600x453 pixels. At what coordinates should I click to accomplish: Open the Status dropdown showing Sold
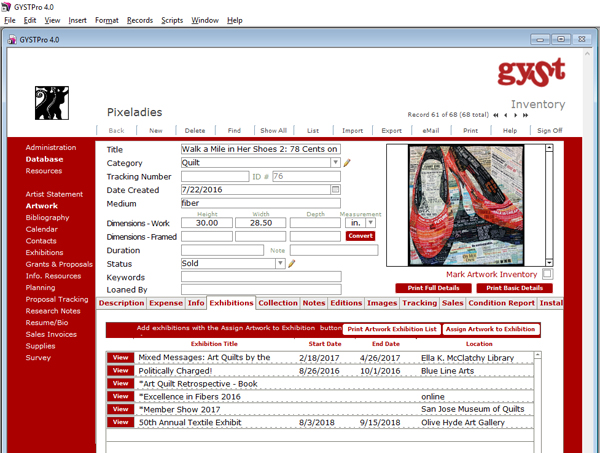point(280,264)
